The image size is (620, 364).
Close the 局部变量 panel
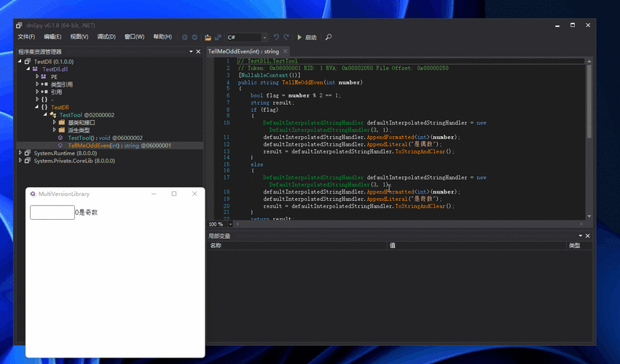point(589,236)
